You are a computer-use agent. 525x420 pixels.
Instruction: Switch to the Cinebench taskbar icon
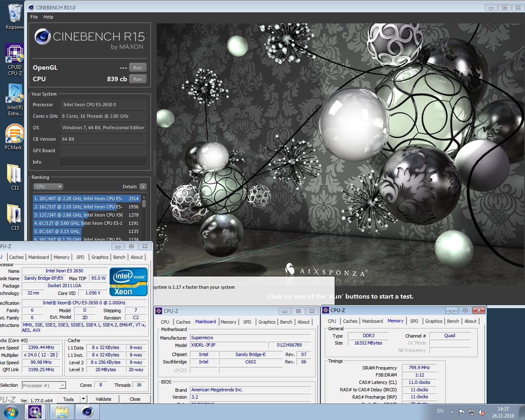(87, 412)
